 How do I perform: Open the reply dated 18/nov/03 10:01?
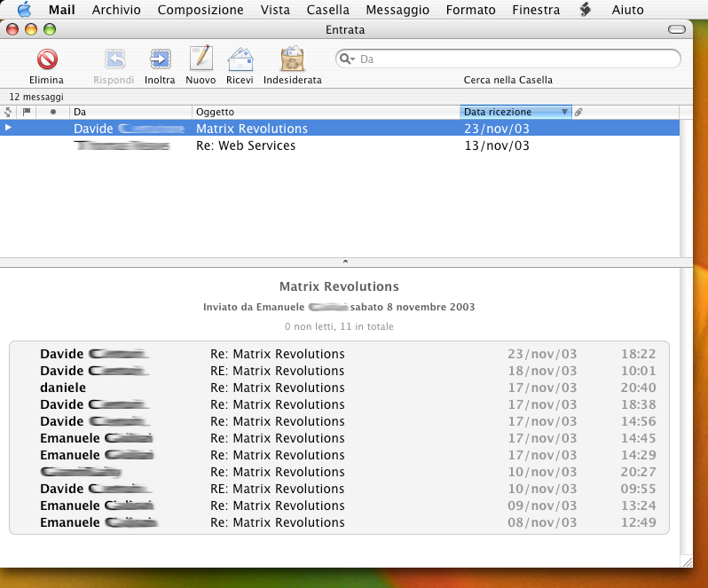tap(339, 371)
